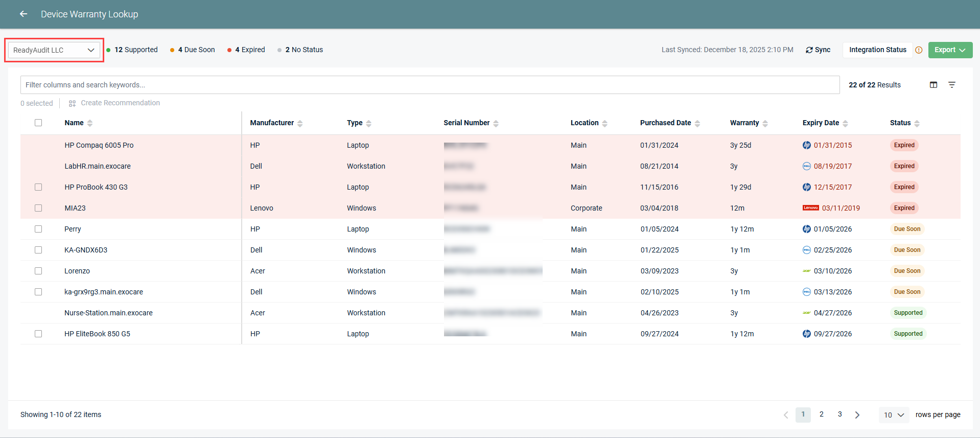Screen dimensions: 980x438
Task: Sort by Name column arrows
Action: pos(90,123)
